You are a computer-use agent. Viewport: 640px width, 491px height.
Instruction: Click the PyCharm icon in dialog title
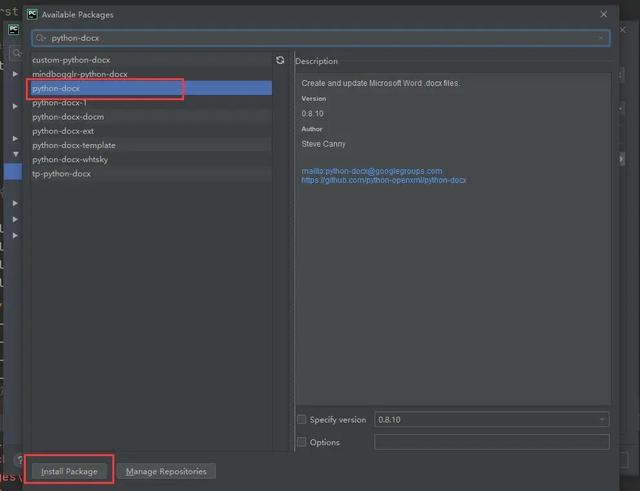tap(32, 14)
